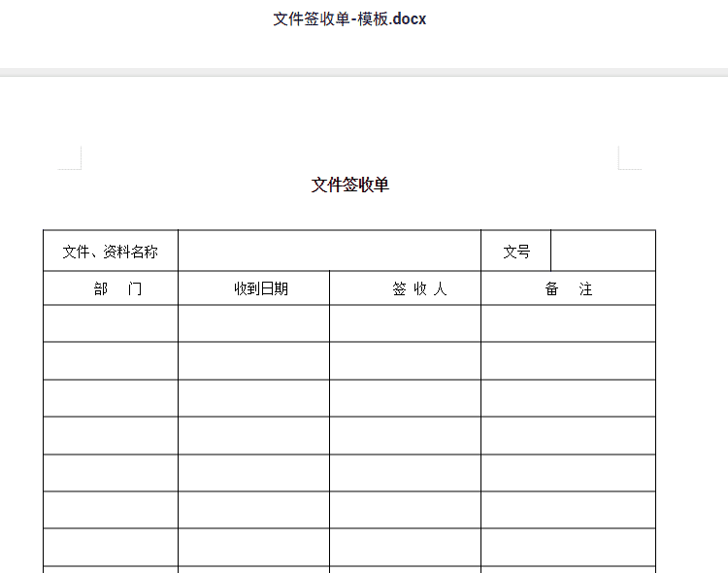The image size is (728, 573).
Task: Select the 备 注 column header
Action: 568,288
